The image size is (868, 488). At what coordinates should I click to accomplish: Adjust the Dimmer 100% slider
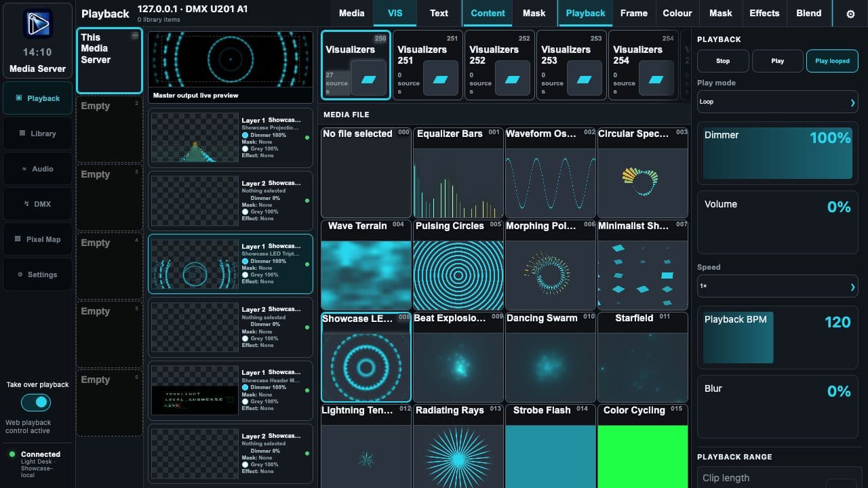(778, 153)
